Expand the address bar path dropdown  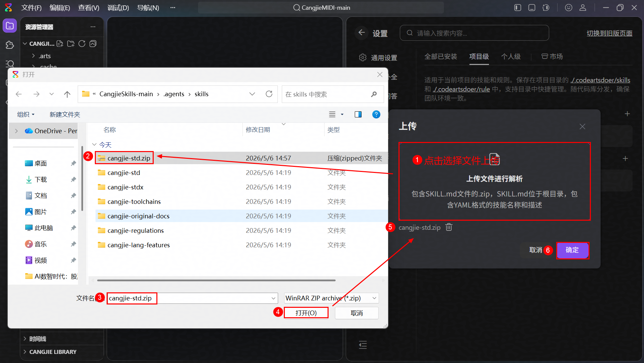[x=252, y=94]
